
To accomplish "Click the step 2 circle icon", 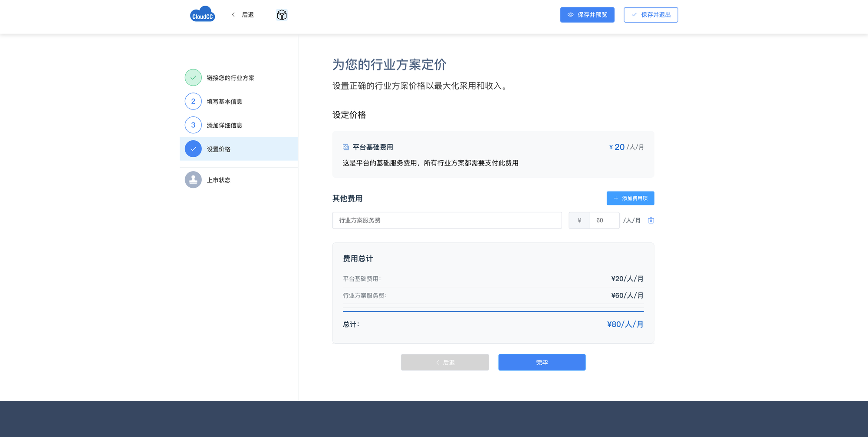I will [x=193, y=101].
